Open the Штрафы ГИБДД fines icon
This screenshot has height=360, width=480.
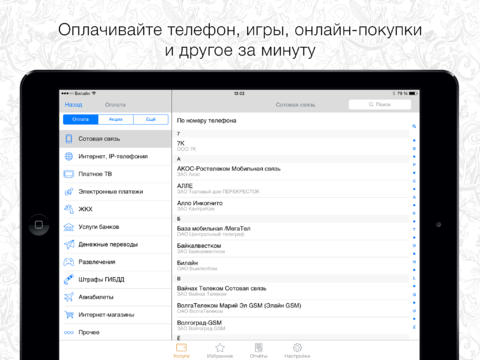click(69, 279)
